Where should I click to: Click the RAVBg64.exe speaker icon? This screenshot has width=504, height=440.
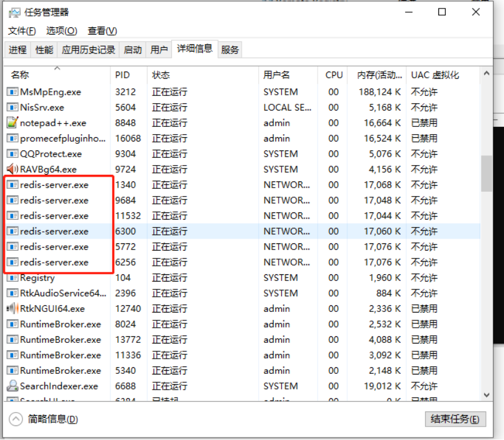12,169
